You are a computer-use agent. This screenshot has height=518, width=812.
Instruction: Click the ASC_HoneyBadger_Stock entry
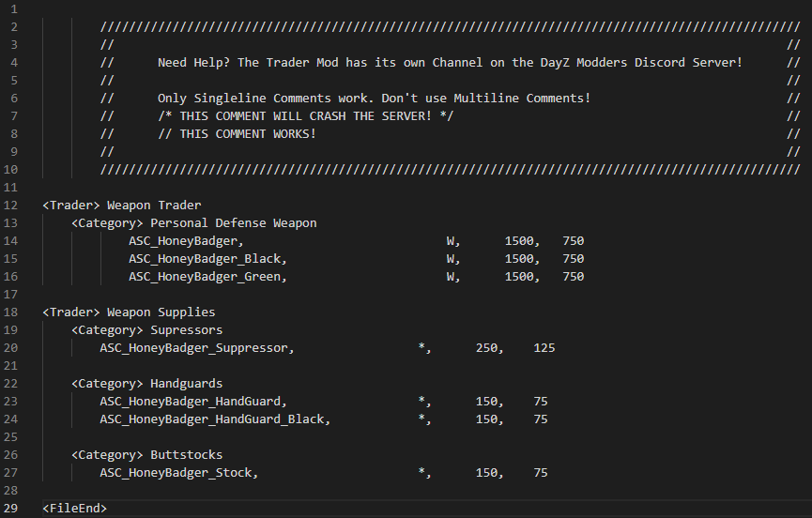tap(178, 473)
